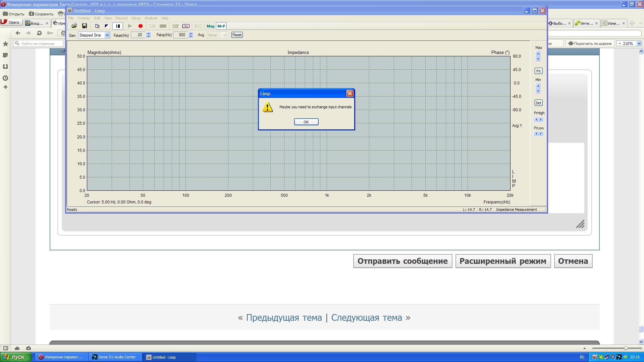Click Xonar D1 Audio Center taskbar item

(116, 357)
